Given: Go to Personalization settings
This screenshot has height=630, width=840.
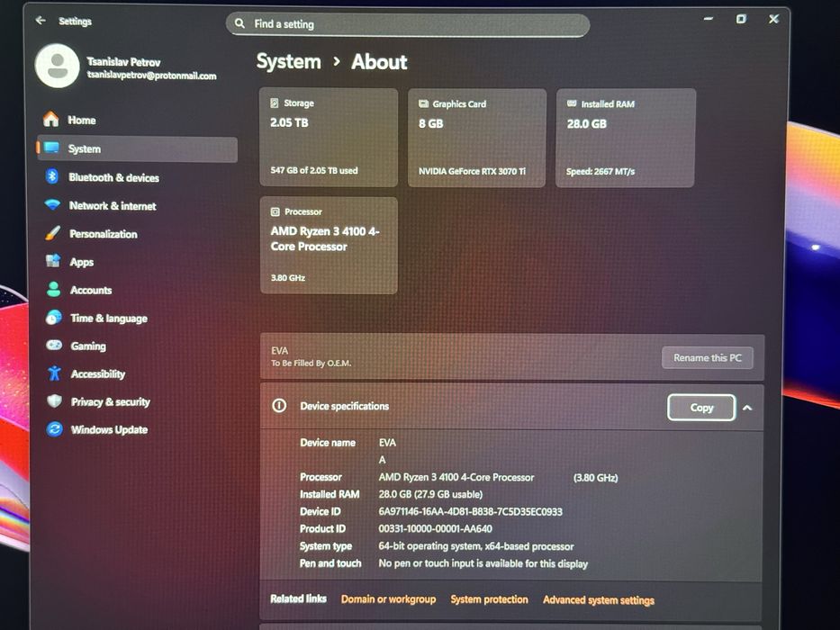Looking at the screenshot, I should pyautogui.click(x=137, y=234).
